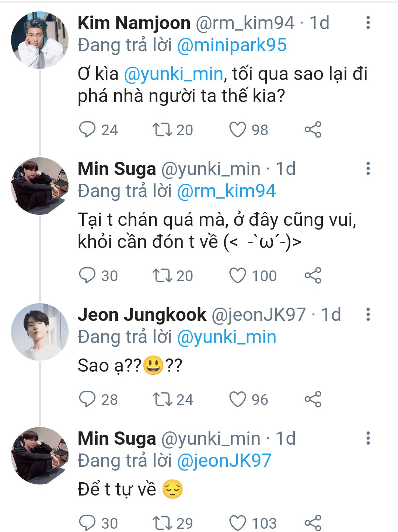Open the @jeonJK97 reply mention link
This screenshot has height=532, width=398.
224,461
